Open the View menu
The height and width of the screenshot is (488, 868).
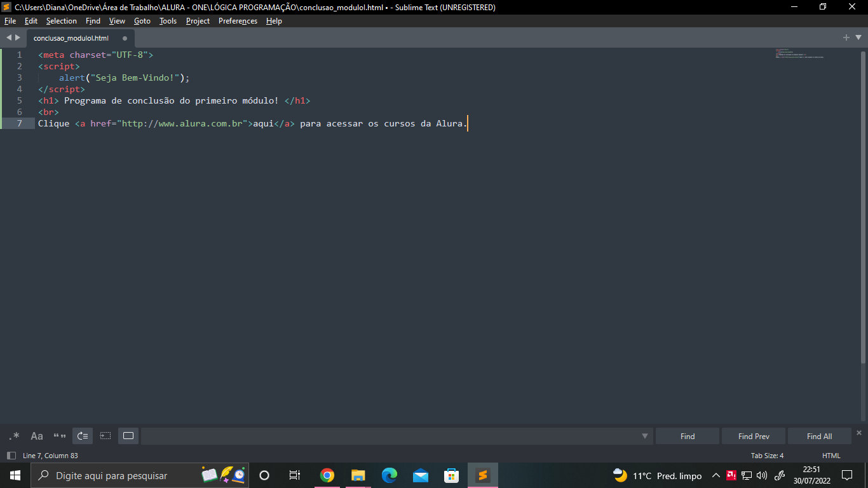tap(117, 21)
